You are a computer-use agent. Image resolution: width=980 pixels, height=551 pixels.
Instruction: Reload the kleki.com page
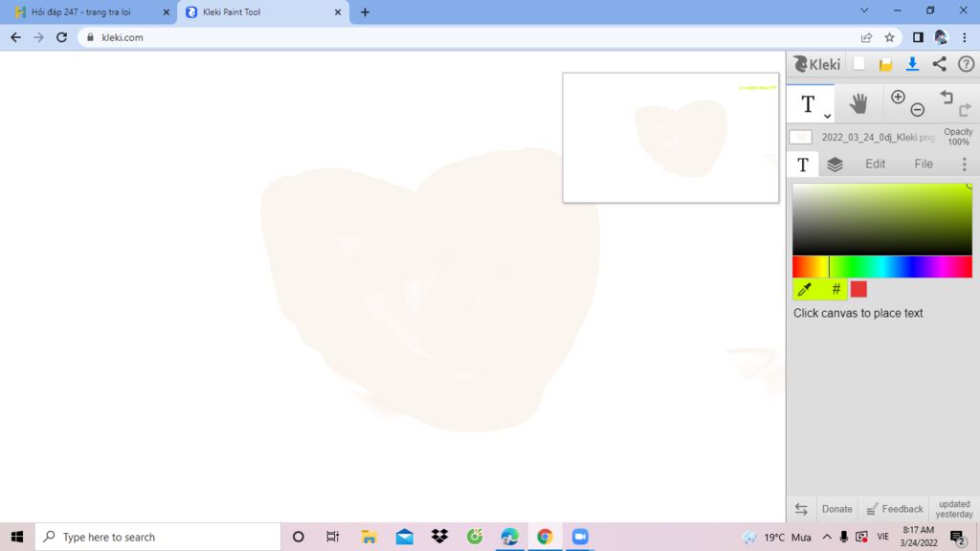click(x=61, y=37)
